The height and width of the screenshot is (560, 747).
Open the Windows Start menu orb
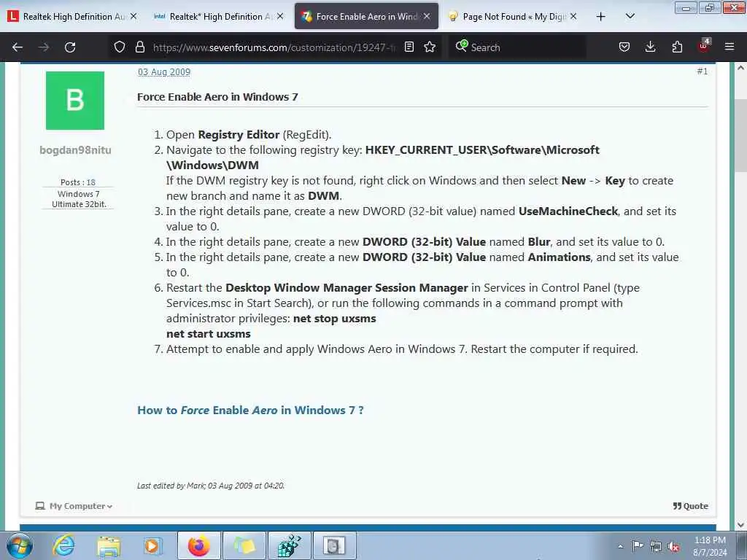coord(19,545)
